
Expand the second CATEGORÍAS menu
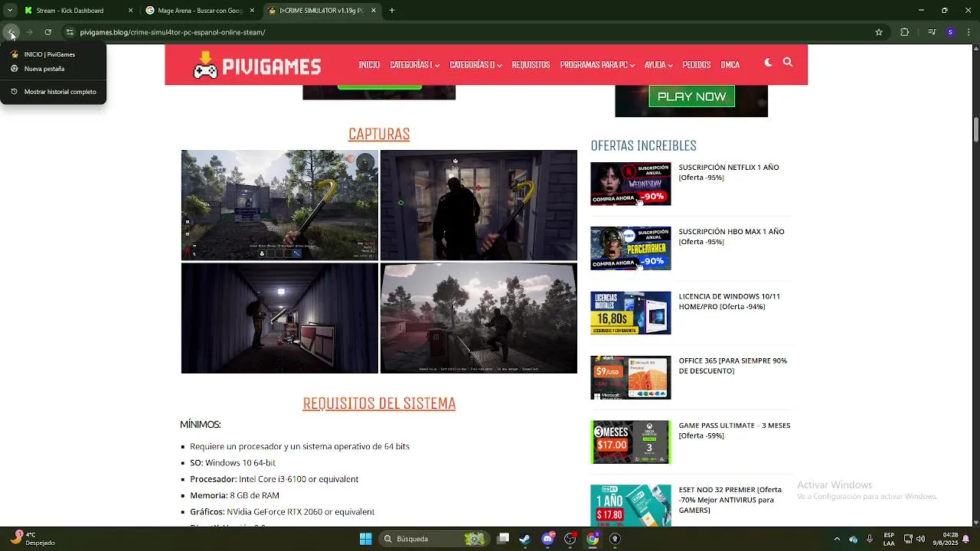click(x=475, y=65)
